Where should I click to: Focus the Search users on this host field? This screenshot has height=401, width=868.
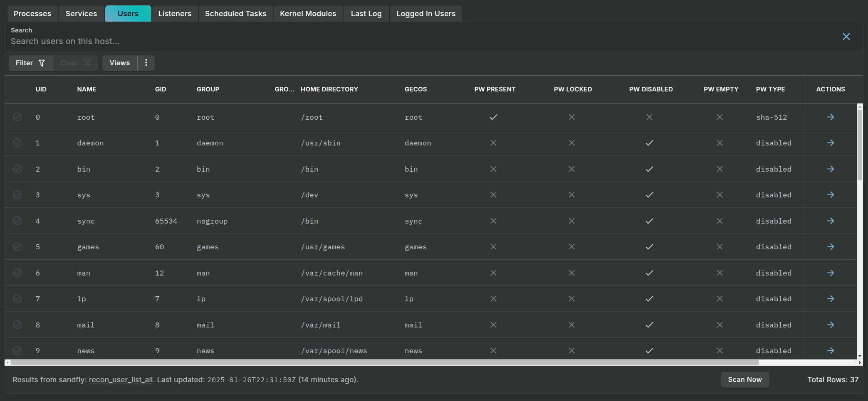[x=420, y=41]
